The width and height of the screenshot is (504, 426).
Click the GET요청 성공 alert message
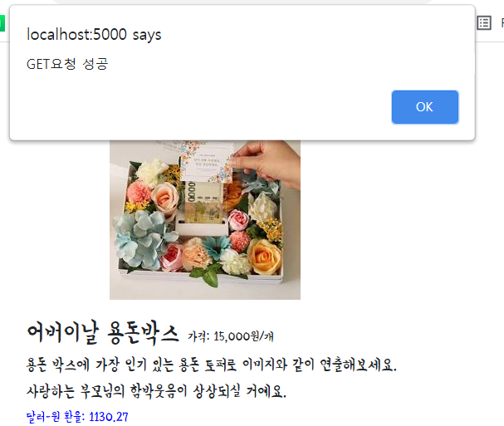pyautogui.click(x=67, y=64)
